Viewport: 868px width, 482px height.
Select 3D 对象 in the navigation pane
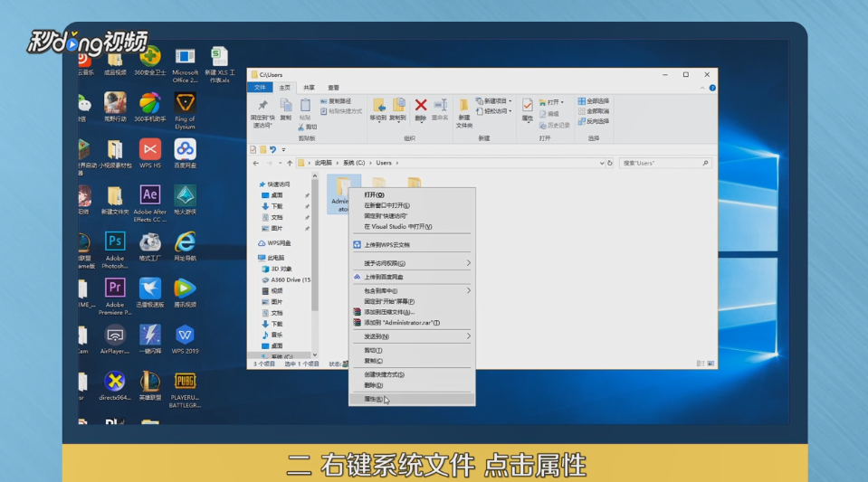click(277, 269)
